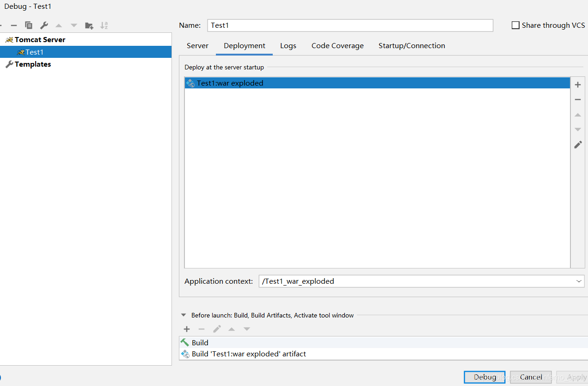This screenshot has width=588, height=386.
Task: Select the Deployment tab
Action: tap(245, 46)
